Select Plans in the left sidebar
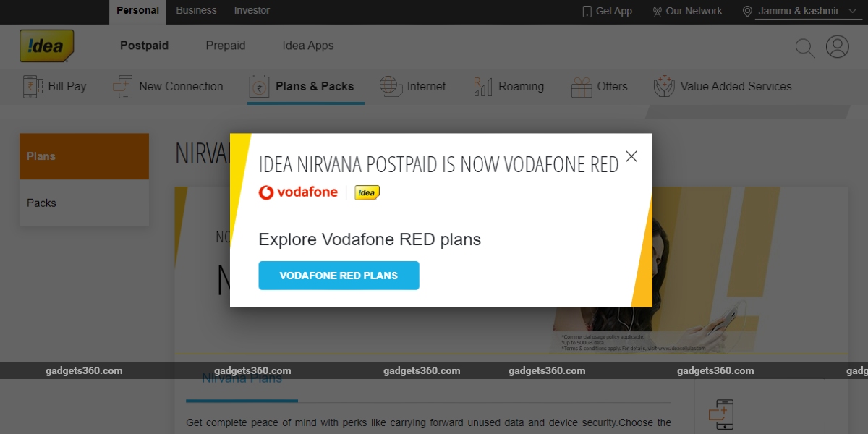Image resolution: width=868 pixels, height=434 pixels. click(x=84, y=156)
